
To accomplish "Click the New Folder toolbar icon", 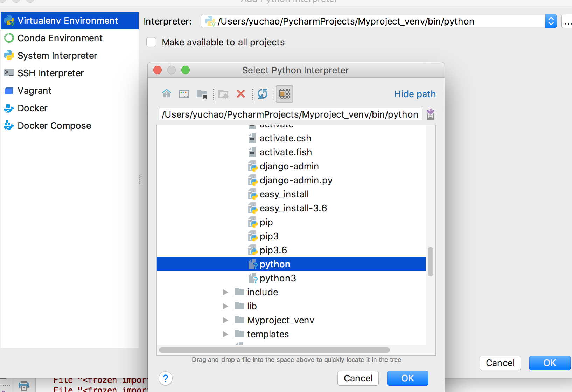I will point(223,94).
